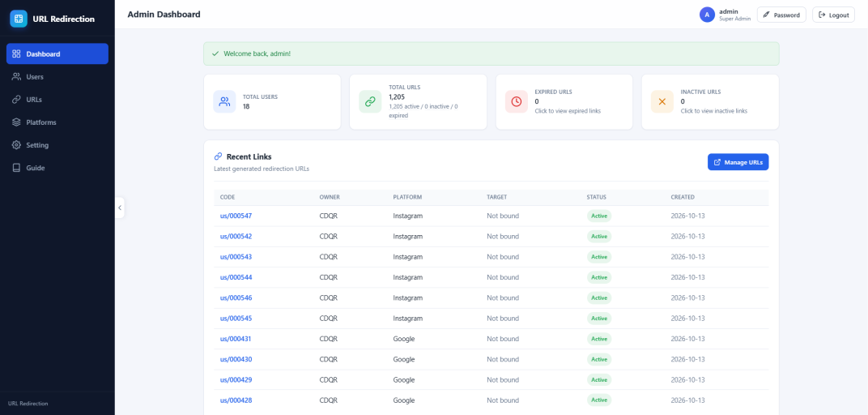Click the Total URLs link icon
This screenshot has width=868, height=415.
370,101
